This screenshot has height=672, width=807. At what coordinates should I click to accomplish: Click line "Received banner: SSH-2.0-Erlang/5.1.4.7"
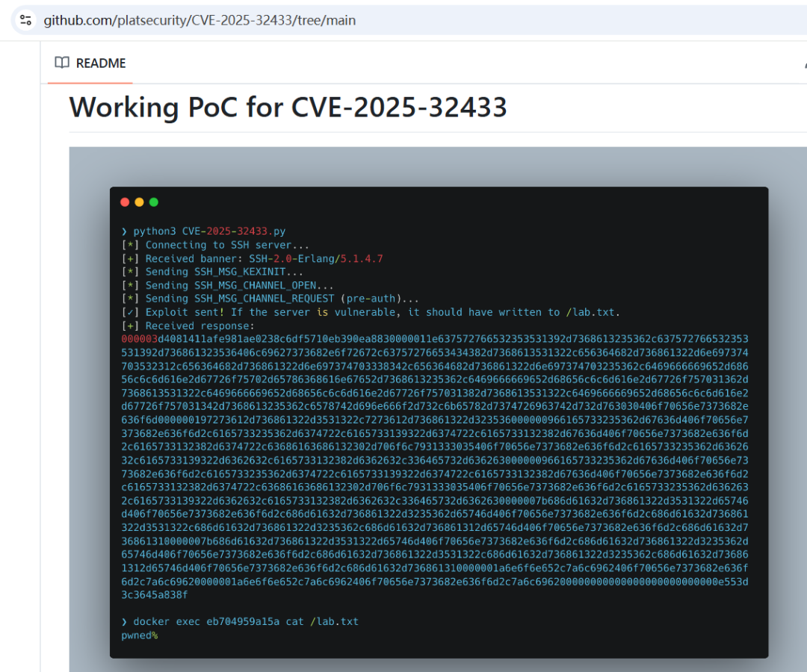pos(264,258)
